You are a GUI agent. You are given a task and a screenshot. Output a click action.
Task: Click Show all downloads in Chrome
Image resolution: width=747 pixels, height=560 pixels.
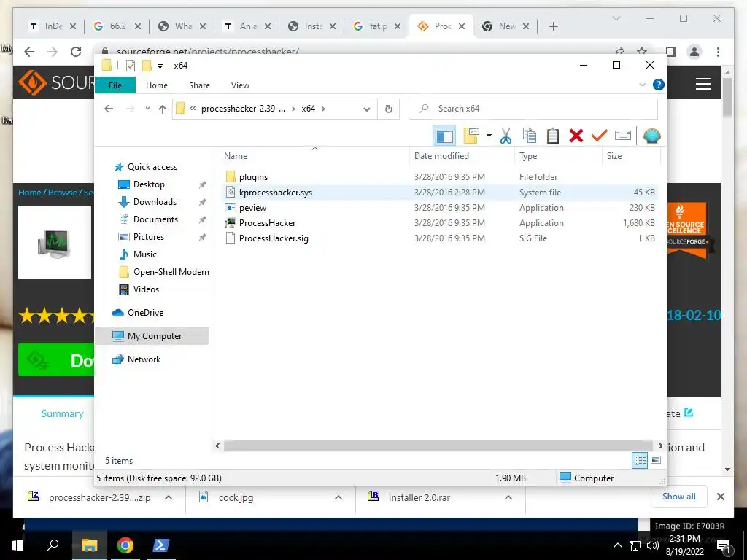pyautogui.click(x=678, y=497)
